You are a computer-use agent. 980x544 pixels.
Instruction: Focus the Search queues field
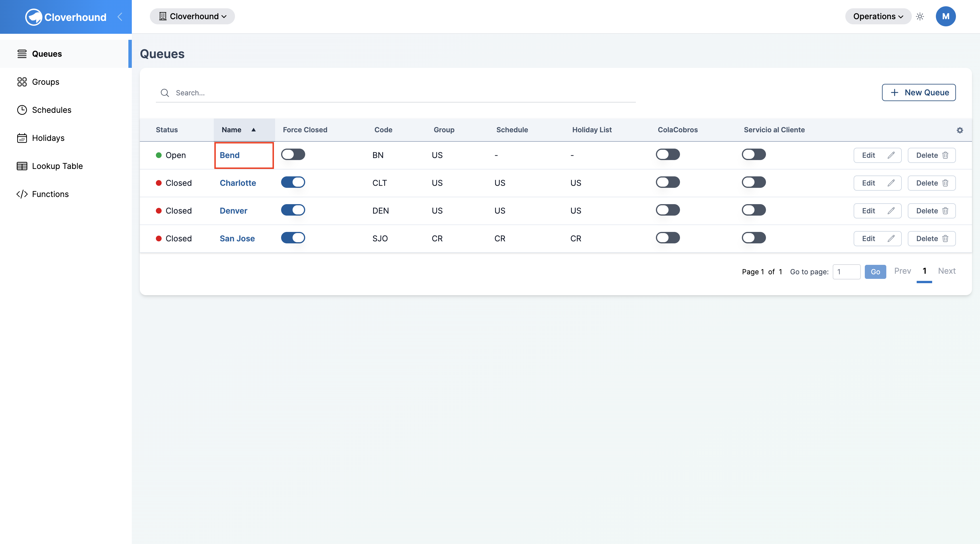(396, 93)
